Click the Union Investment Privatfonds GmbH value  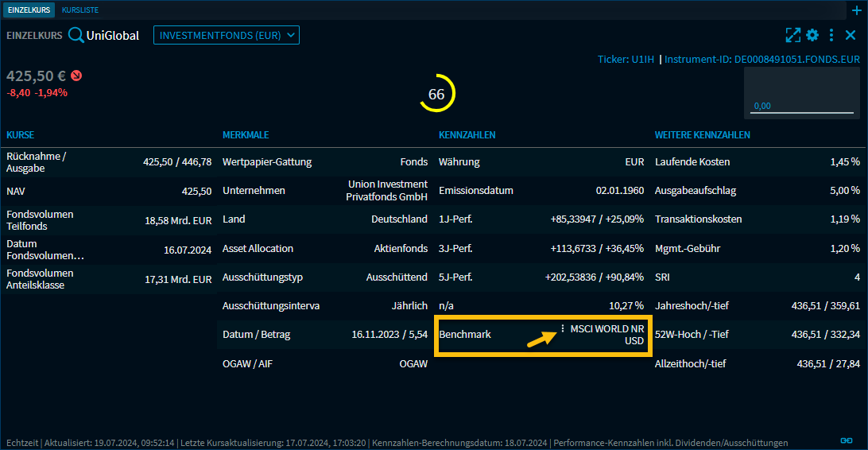[387, 190]
